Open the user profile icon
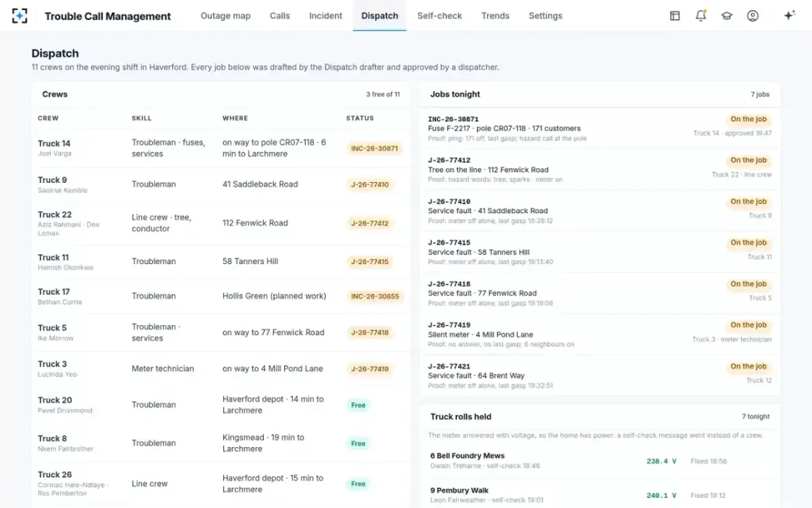 pos(752,16)
